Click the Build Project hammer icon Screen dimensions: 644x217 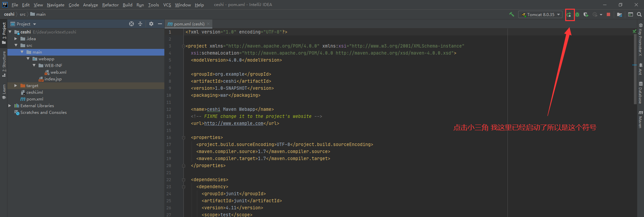click(x=512, y=14)
